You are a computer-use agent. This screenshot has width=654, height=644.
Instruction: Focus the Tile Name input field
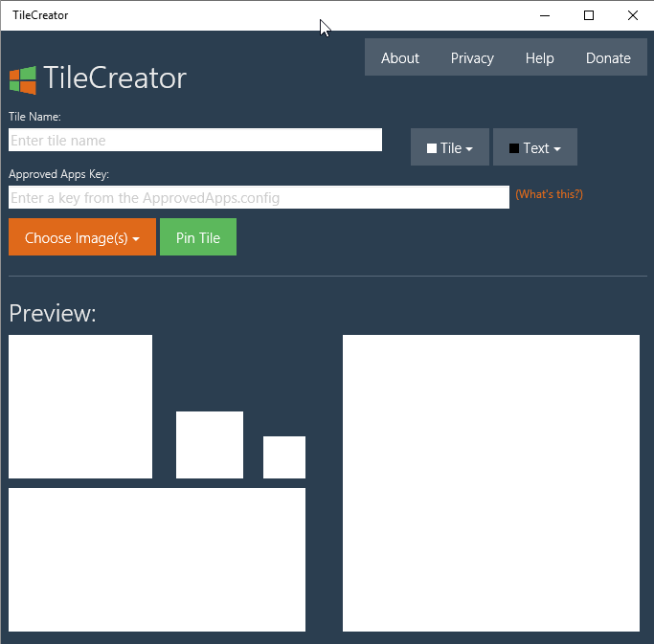tap(195, 140)
